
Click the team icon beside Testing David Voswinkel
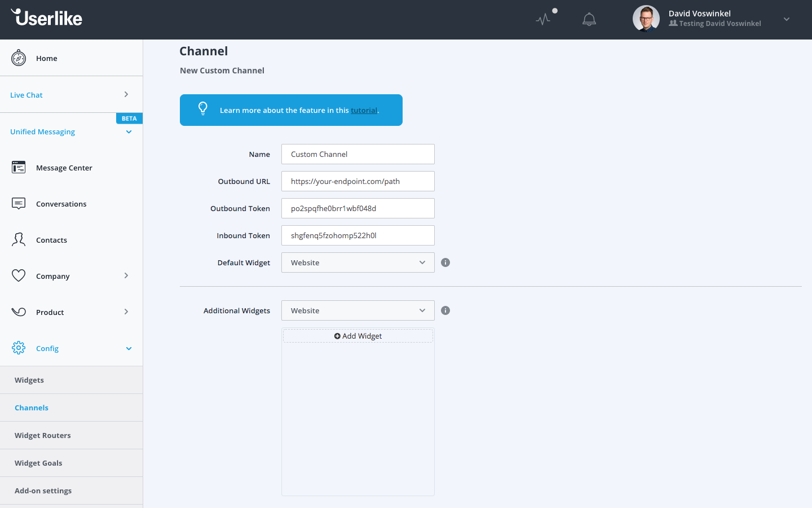point(673,23)
